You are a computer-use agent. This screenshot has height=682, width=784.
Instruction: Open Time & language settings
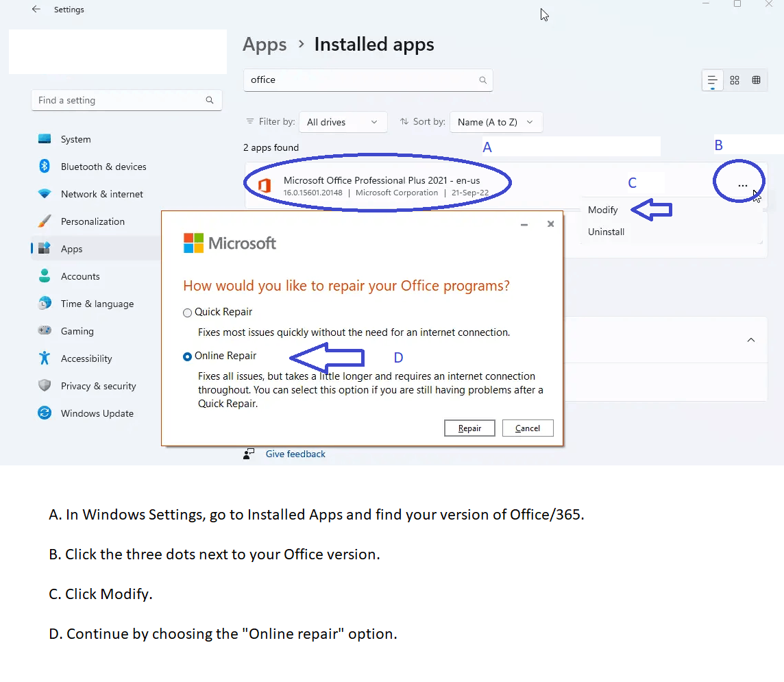[x=96, y=304]
